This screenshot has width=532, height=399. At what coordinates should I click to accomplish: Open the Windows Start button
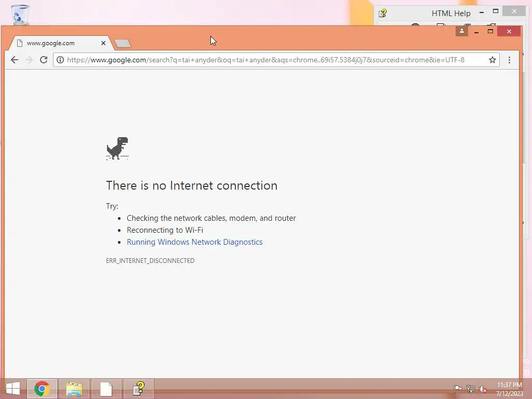13,389
